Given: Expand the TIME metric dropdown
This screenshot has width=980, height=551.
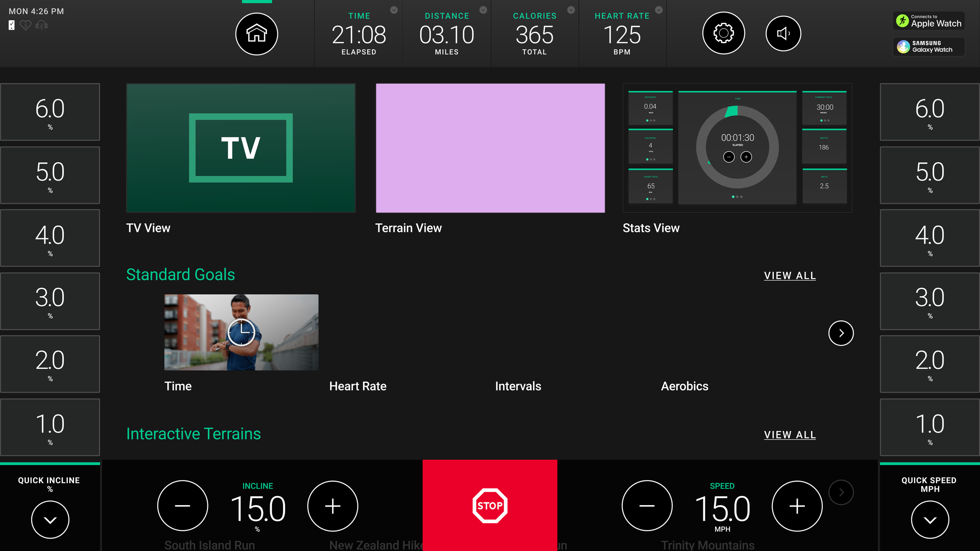Looking at the screenshot, I should [394, 10].
